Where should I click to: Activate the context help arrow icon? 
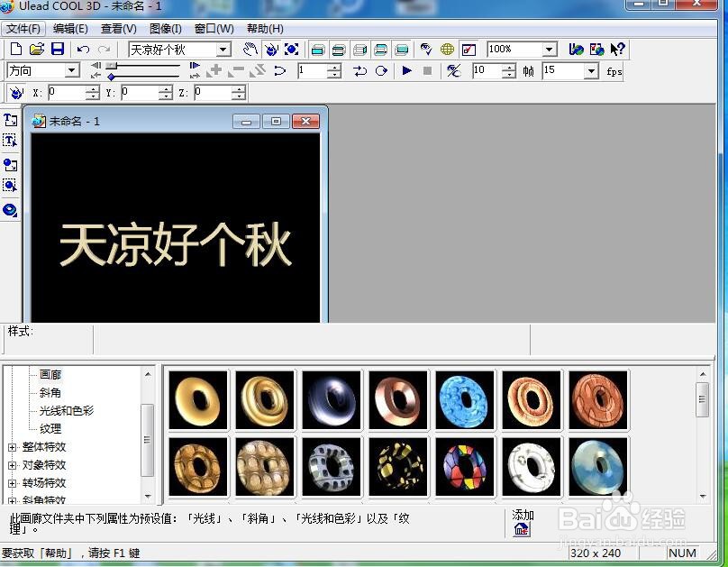(x=617, y=50)
